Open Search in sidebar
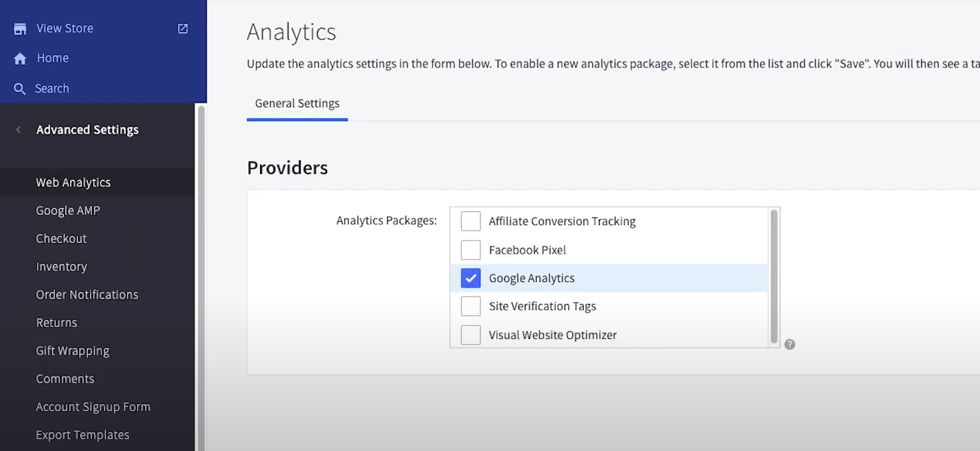The width and height of the screenshot is (980, 451). point(52,89)
